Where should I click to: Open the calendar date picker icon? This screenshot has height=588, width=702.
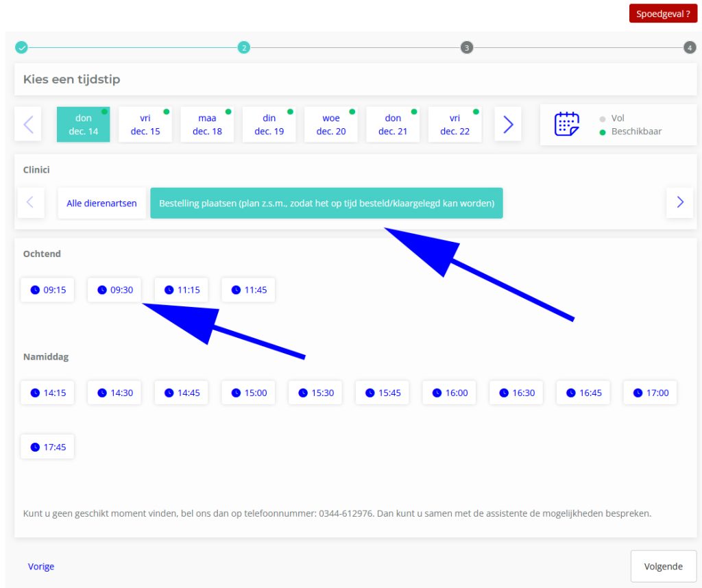pyautogui.click(x=566, y=124)
